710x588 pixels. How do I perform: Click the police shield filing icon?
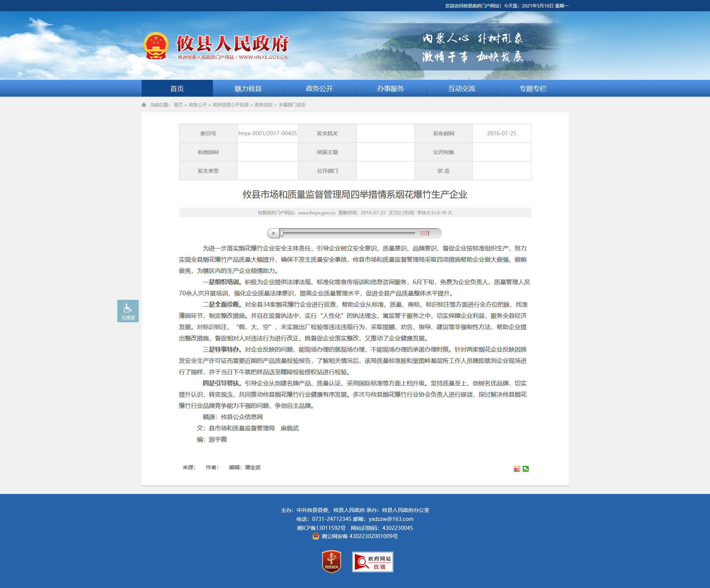click(316, 536)
